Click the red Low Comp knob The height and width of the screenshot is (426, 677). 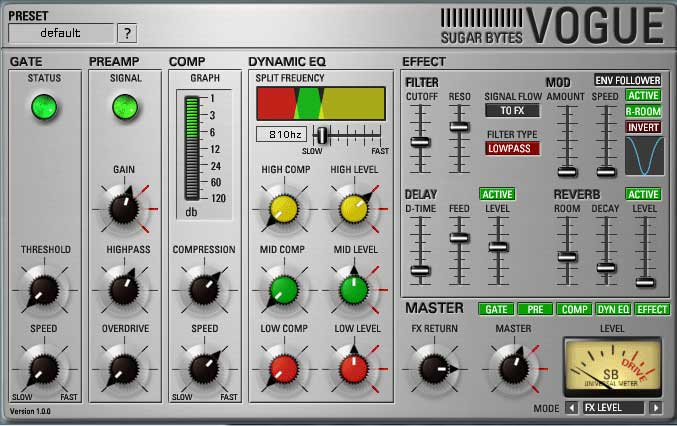tap(282, 366)
